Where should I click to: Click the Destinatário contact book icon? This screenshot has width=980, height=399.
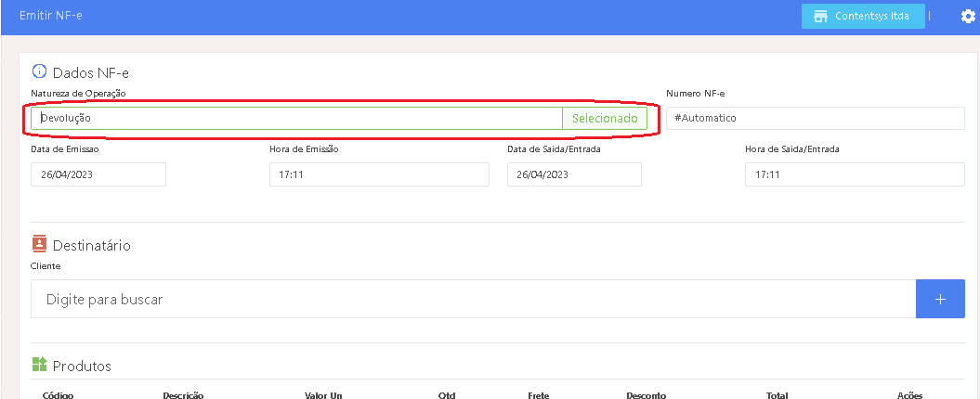click(39, 244)
